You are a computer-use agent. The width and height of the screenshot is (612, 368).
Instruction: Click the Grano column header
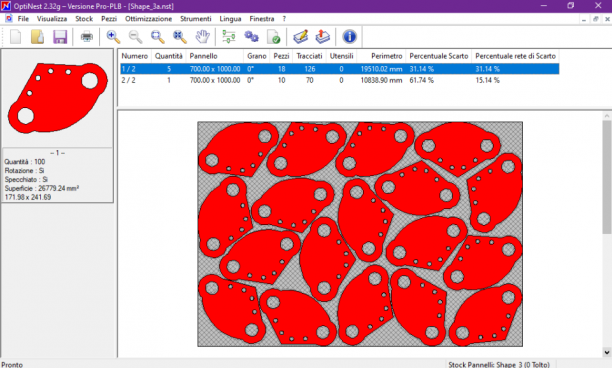(257, 56)
